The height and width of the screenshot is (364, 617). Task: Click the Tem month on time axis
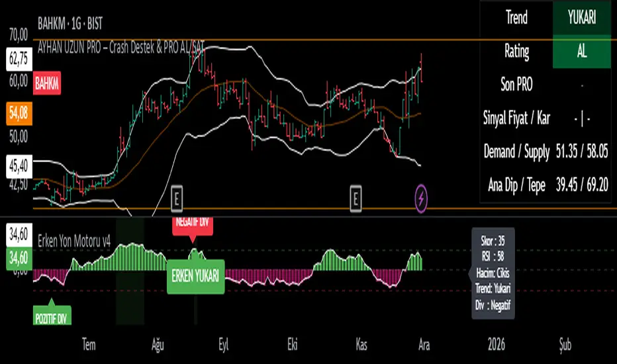click(89, 345)
